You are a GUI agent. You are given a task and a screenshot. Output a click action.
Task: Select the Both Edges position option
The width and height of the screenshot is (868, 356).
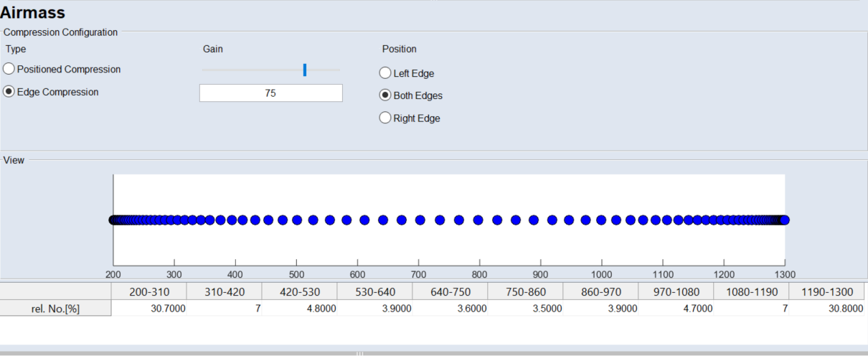click(385, 95)
